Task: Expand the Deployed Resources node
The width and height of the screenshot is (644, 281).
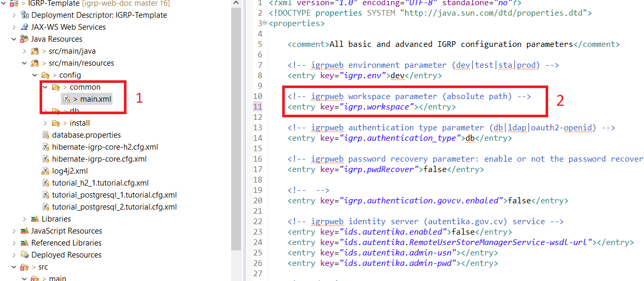Action: 14,255
